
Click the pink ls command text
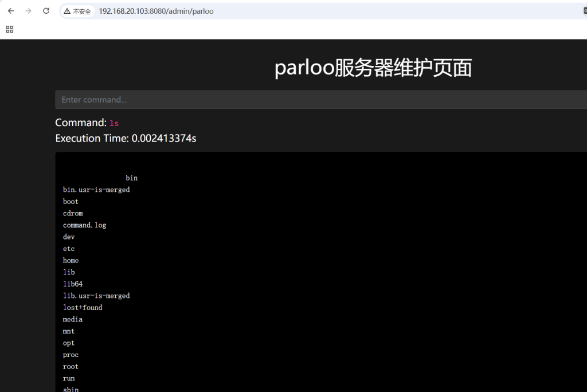point(114,123)
